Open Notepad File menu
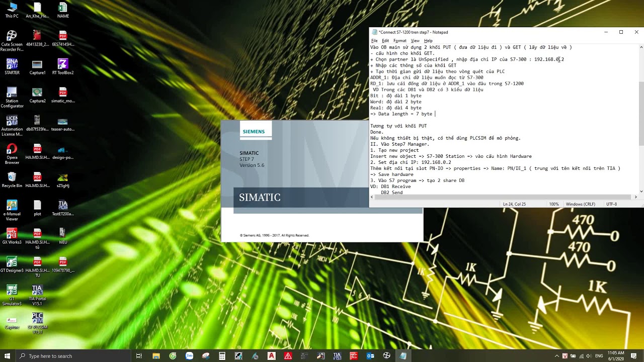 tap(374, 41)
